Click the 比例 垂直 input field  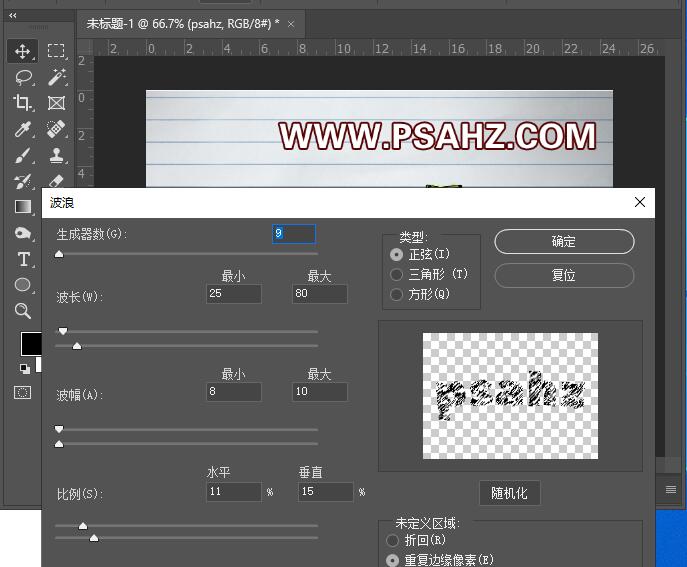click(326, 492)
